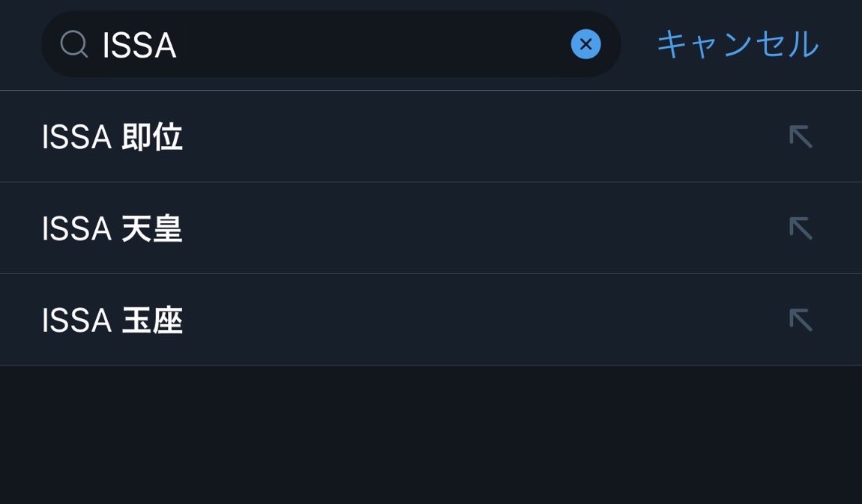Image resolution: width=862 pixels, height=504 pixels.
Task: Fill the search box with the ISSA 即位 suggestion
Action: (x=801, y=137)
